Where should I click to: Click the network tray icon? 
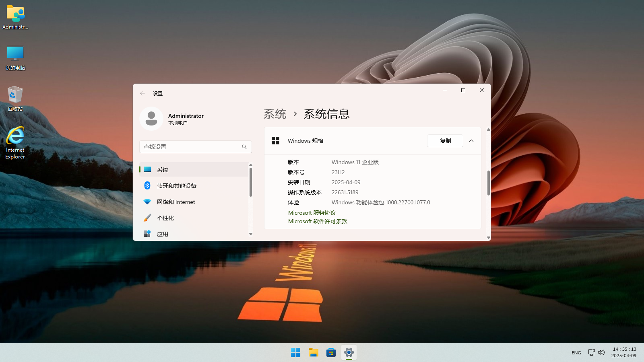click(x=591, y=352)
